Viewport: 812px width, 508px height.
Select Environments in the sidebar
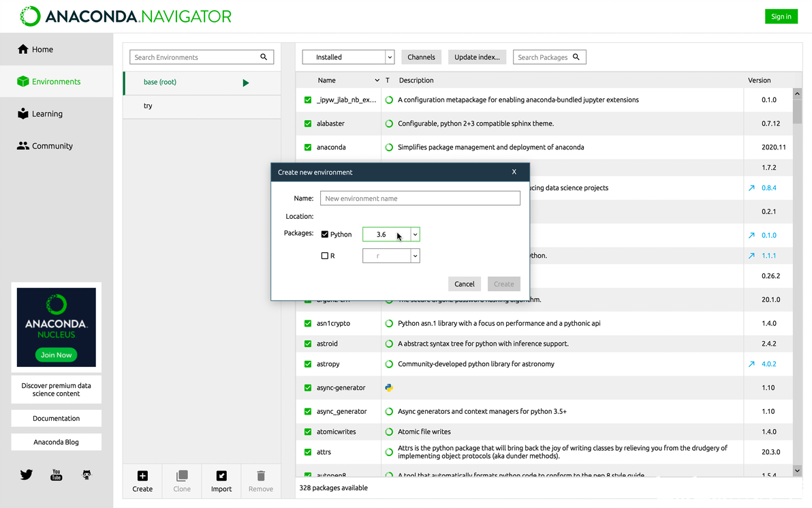[x=57, y=81]
